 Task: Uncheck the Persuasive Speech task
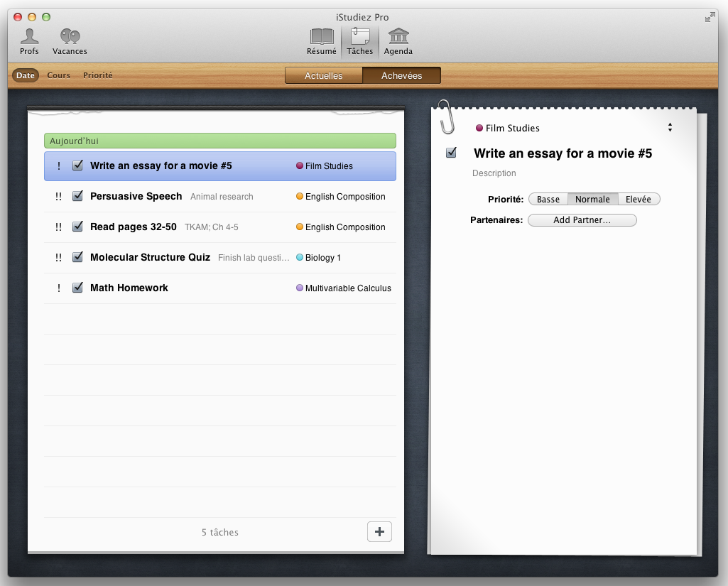tap(77, 196)
